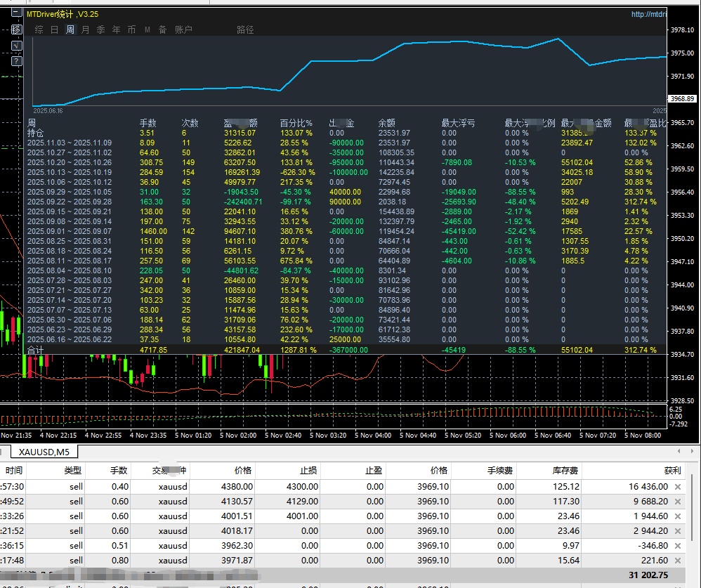Screen dimensions: 701x588
Task: Close the 9 688.20 profit sell order
Action: (678, 502)
